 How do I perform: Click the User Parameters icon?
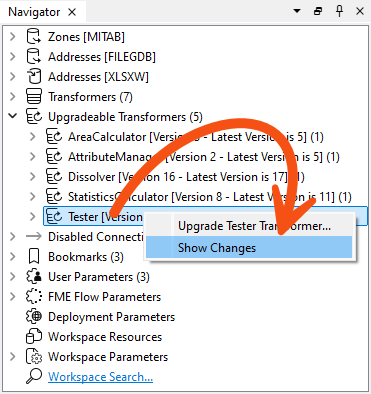click(34, 277)
